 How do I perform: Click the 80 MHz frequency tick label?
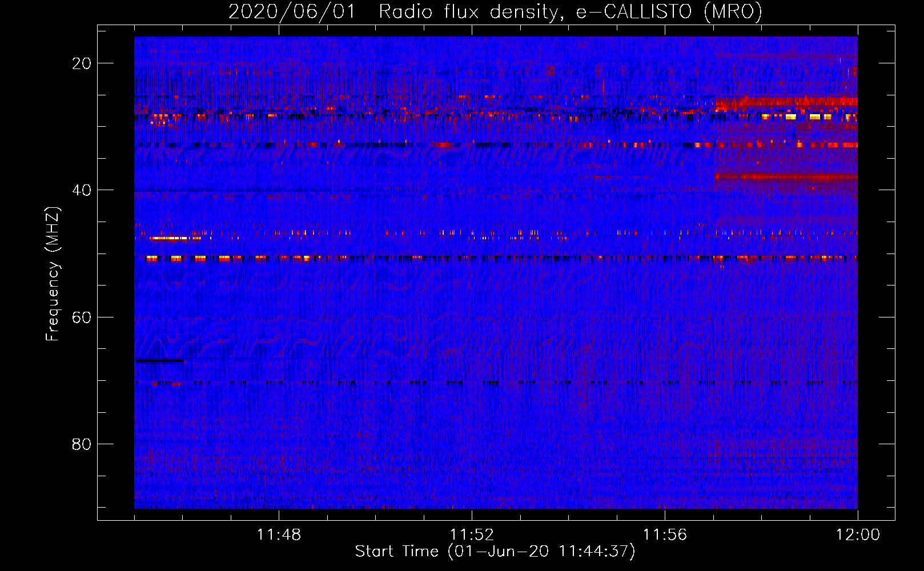tap(82, 444)
